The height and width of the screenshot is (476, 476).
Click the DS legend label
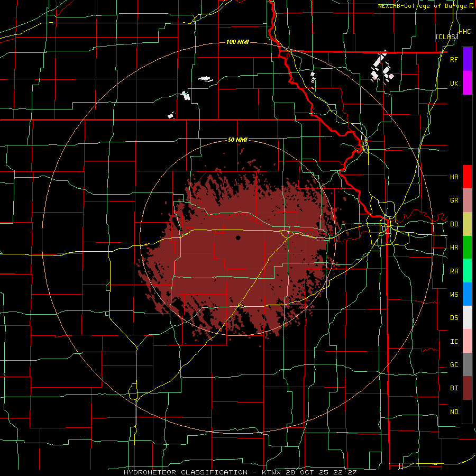pyautogui.click(x=454, y=318)
